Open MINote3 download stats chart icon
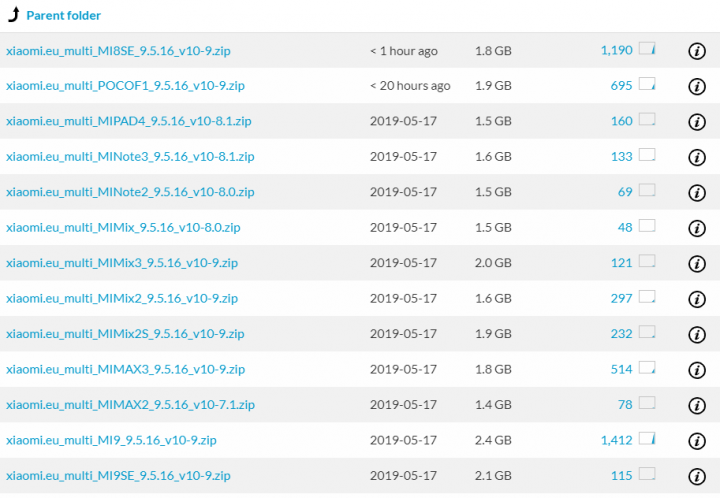 click(x=647, y=154)
